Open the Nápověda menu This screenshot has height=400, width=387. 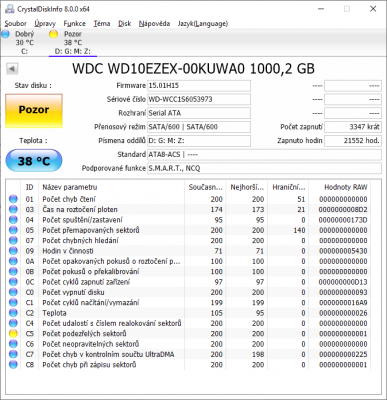tap(154, 24)
